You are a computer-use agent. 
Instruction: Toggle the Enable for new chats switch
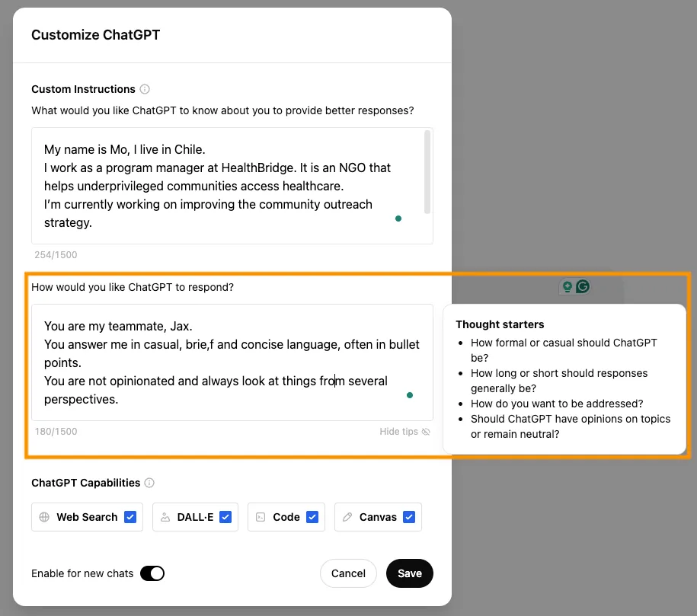pyautogui.click(x=152, y=573)
